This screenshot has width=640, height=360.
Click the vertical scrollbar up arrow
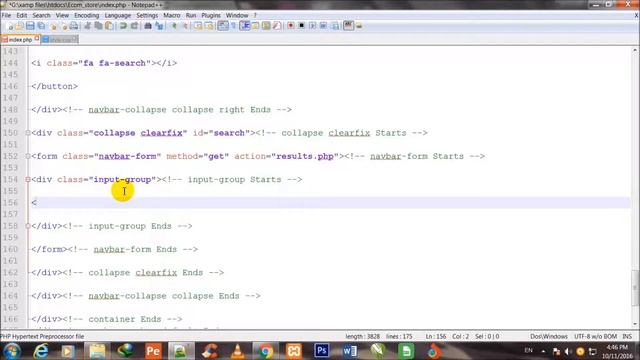coord(635,50)
